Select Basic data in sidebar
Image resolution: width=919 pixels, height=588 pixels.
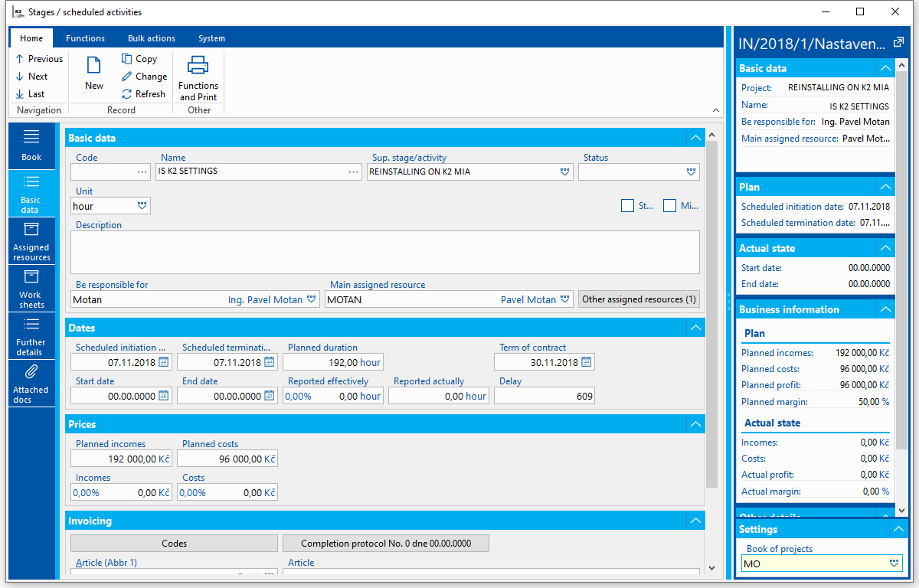[31, 194]
